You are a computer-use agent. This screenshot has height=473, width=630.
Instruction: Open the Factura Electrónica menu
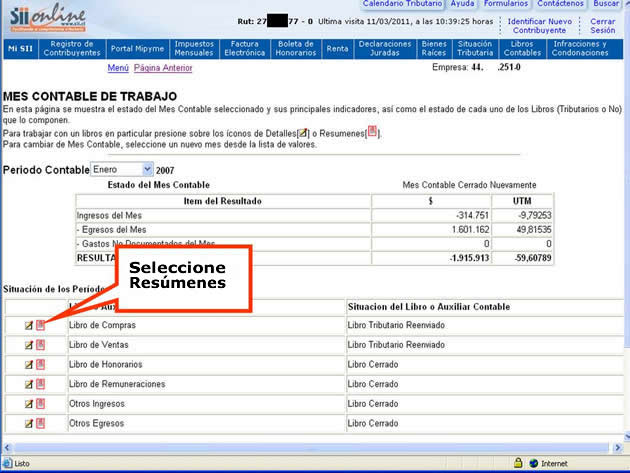click(x=244, y=48)
